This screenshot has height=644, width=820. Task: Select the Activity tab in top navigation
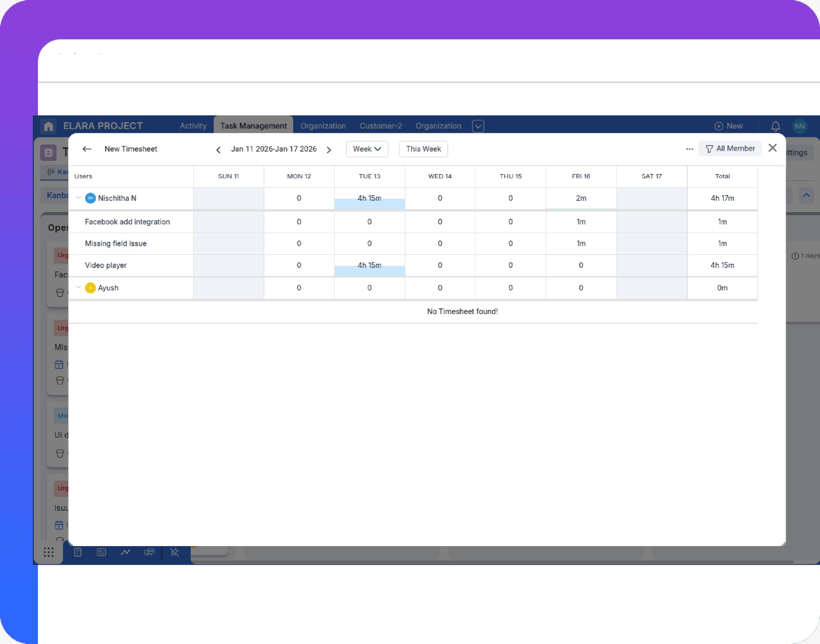193,126
